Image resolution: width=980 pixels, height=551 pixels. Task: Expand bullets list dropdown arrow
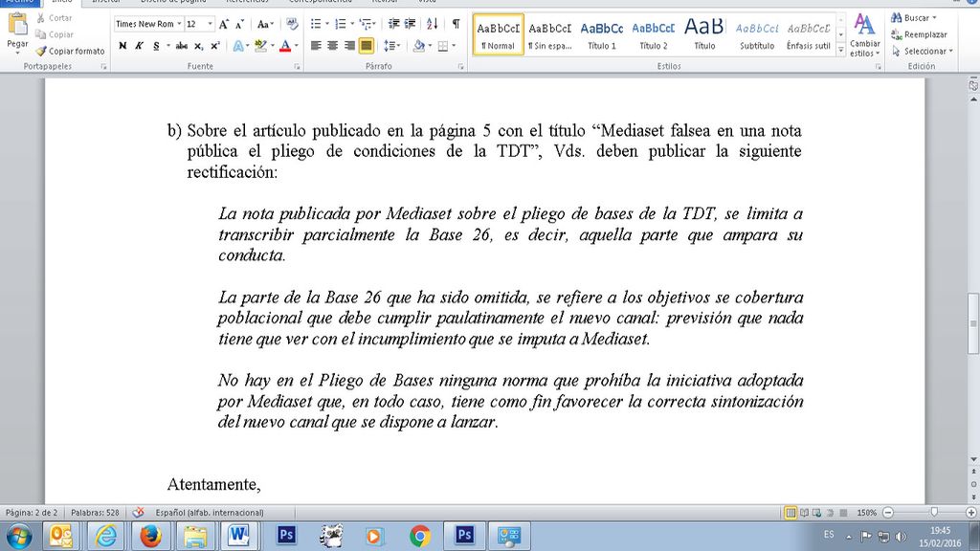[x=327, y=24]
